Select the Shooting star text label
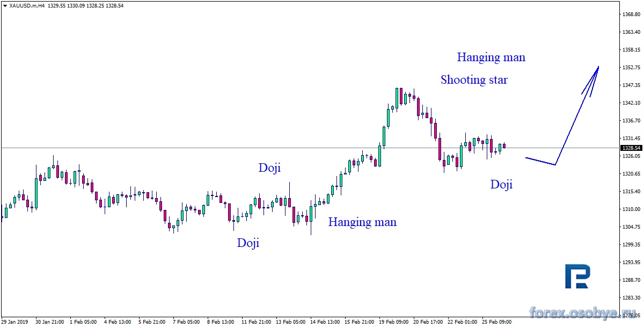The height and width of the screenshot is (328, 644). (474, 80)
